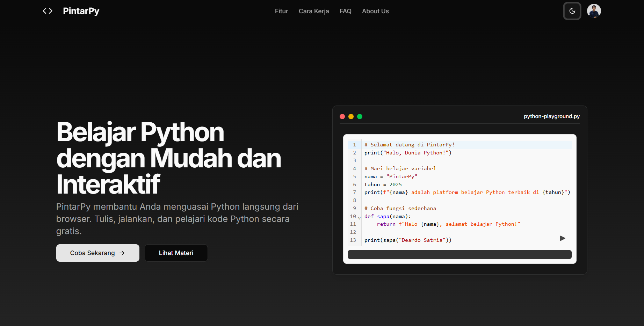Click the Lihat Materi button
The width and height of the screenshot is (644, 326).
tap(176, 253)
